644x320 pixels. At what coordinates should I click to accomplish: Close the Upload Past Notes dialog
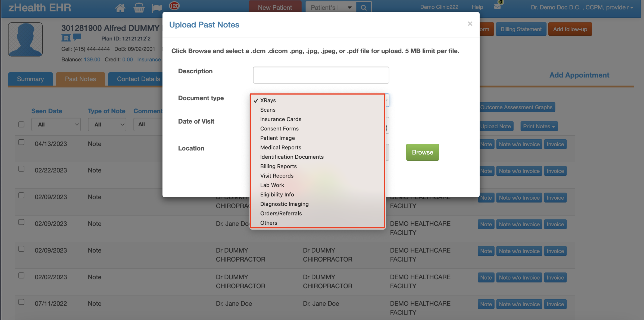470,24
